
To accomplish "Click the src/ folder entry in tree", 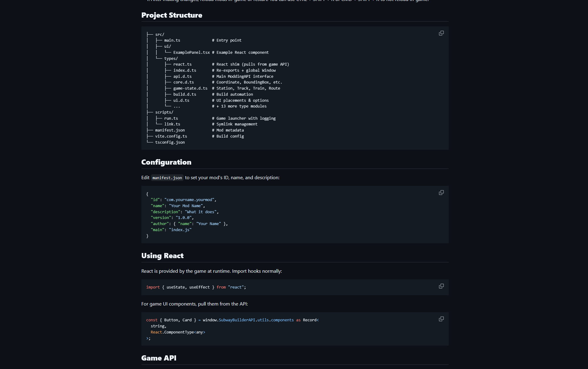I will pos(159,35).
